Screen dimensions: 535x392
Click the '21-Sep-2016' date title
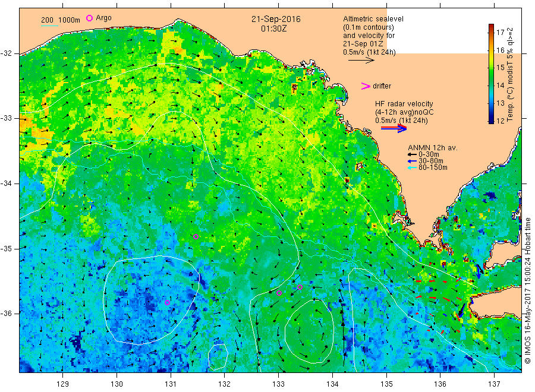(276, 19)
